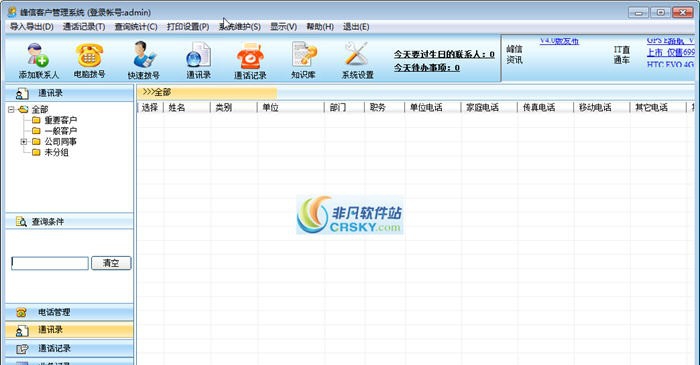
Task: Select 一般客户 in the contact tree
Action: pyautogui.click(x=61, y=131)
